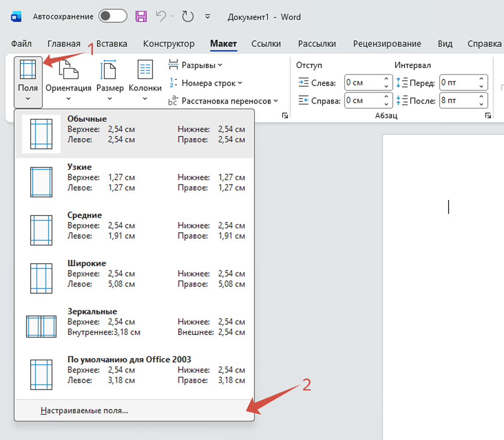Save the document with the floppy icon
The width and height of the screenshot is (504, 440).
141,17
